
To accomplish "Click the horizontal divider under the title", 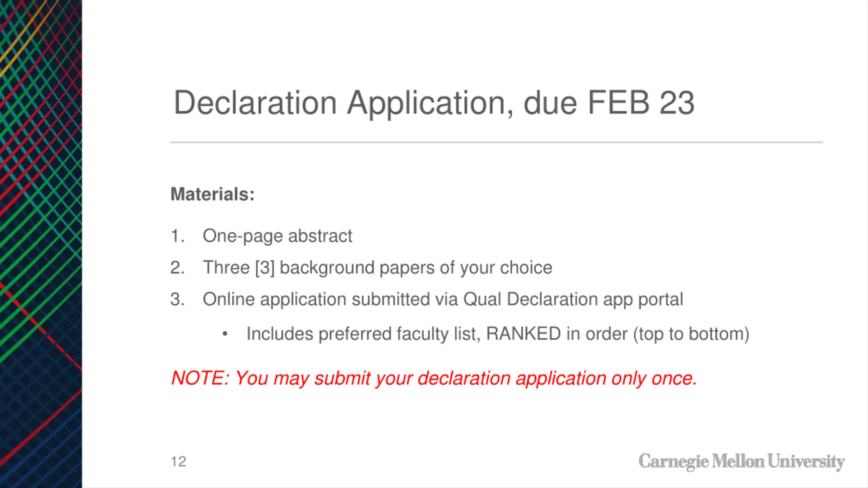I will click(496, 142).
